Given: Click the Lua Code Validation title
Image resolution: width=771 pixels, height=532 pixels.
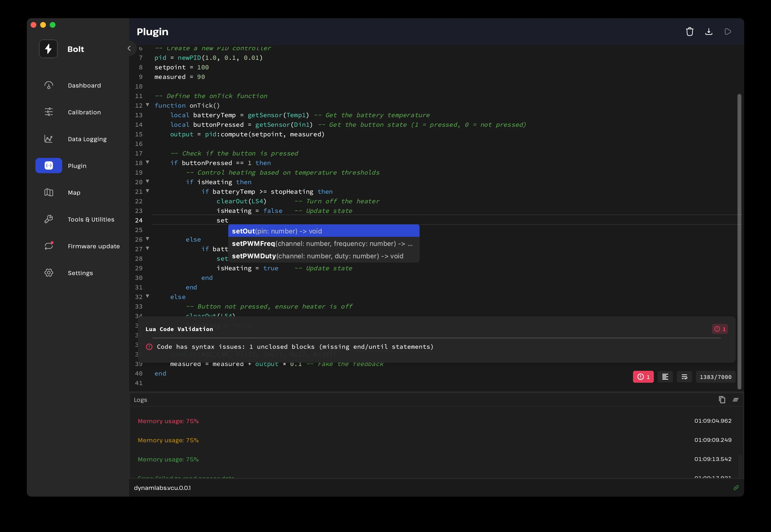Looking at the screenshot, I should coord(179,329).
